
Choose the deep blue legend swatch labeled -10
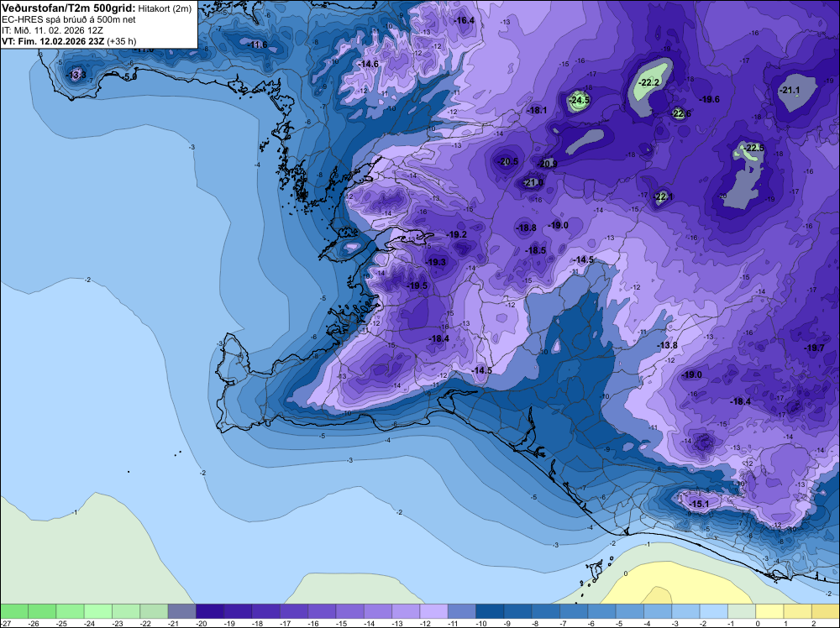490,611
